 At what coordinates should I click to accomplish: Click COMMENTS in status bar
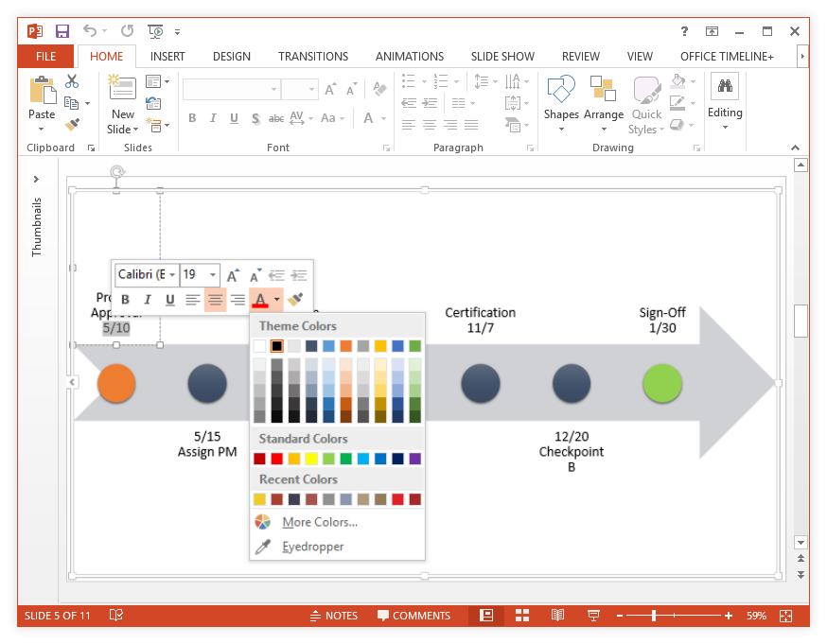(414, 616)
